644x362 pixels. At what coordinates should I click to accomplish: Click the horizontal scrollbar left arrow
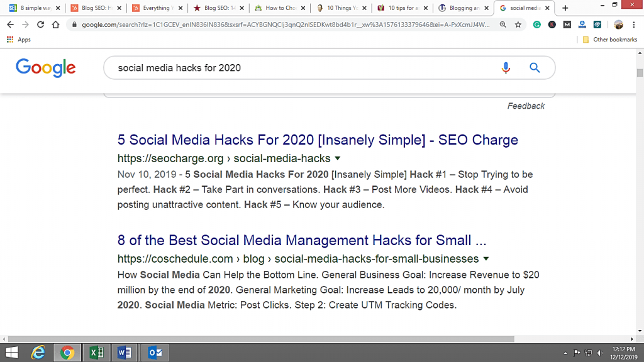pyautogui.click(x=4, y=339)
